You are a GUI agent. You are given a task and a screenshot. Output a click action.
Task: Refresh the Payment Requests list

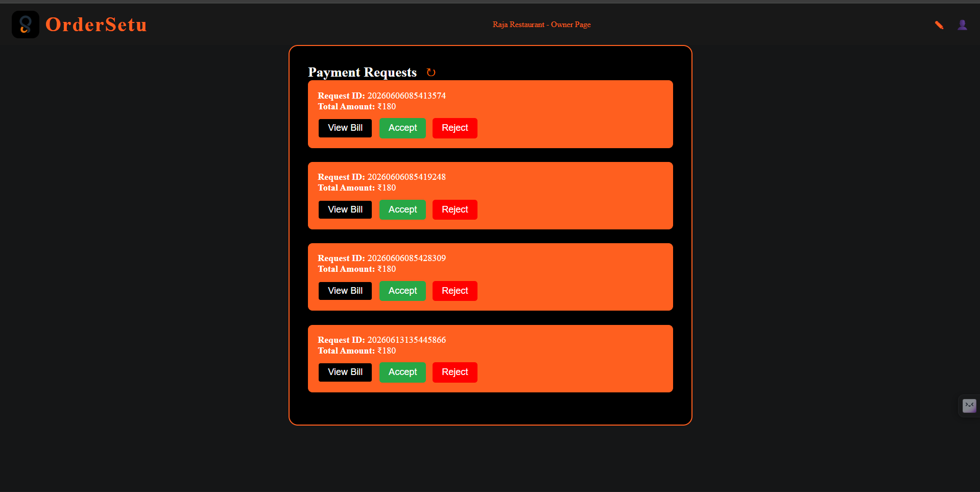431,73
